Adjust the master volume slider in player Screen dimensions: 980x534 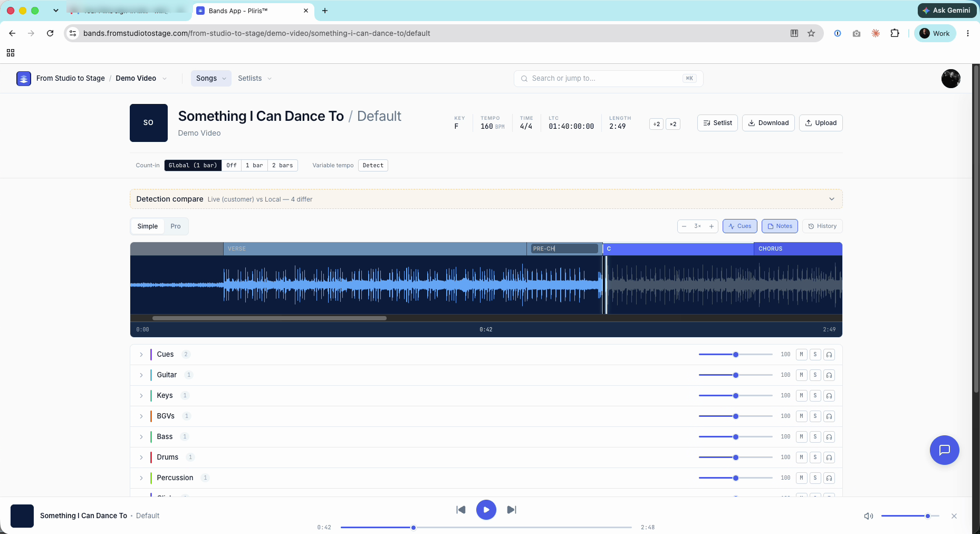[910, 516]
